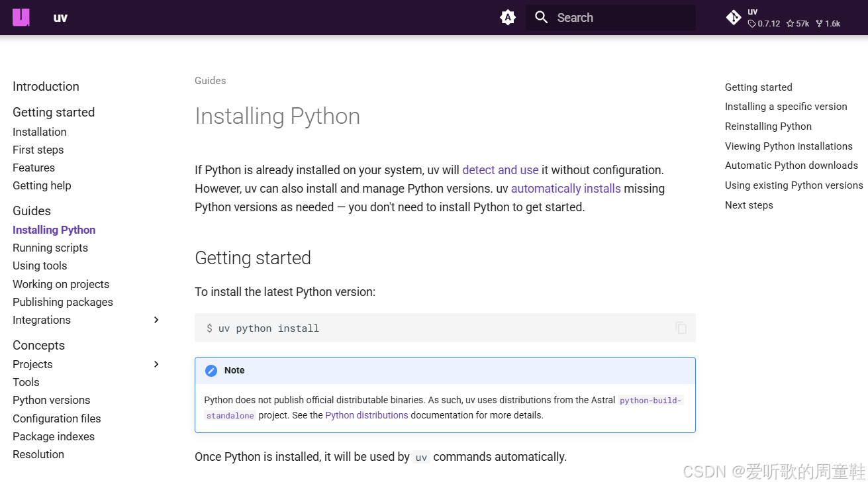The width and height of the screenshot is (868, 486).
Task: Open Projects under Concepts in the sidebar
Action: pyautogui.click(x=32, y=364)
